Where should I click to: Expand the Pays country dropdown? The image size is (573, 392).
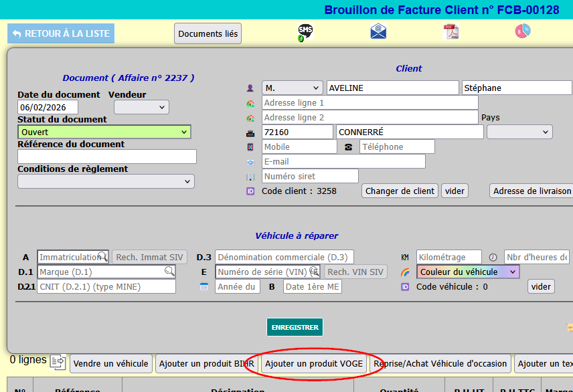[x=519, y=132]
